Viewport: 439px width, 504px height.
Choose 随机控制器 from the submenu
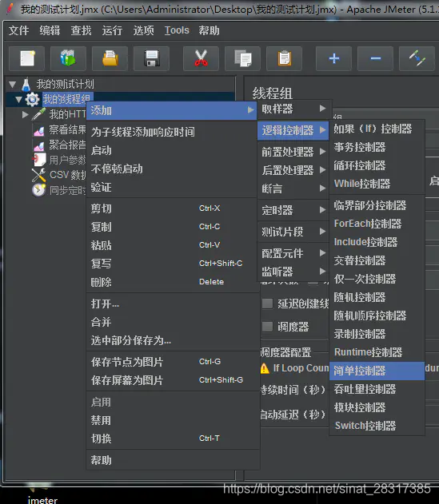tap(377, 297)
